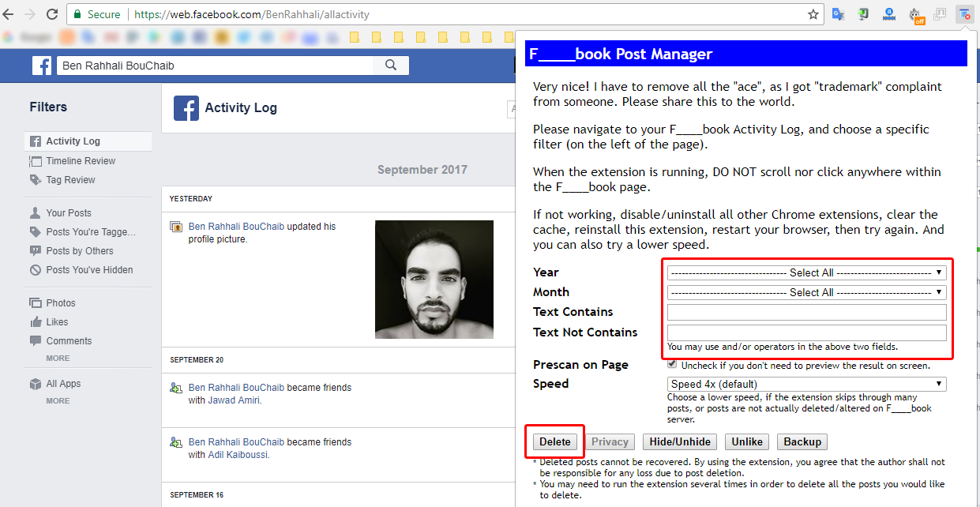
Task: Click the 'SEPTEMBER 20' date label
Action: (x=197, y=360)
